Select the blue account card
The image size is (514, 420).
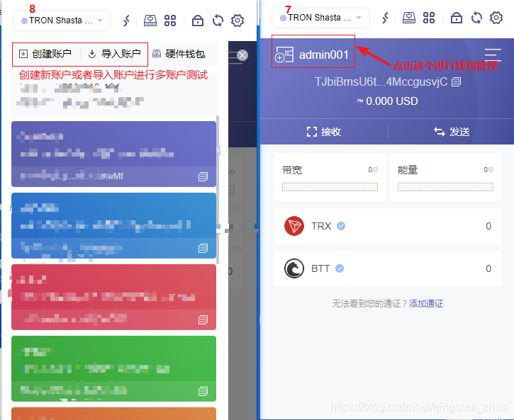click(113, 225)
